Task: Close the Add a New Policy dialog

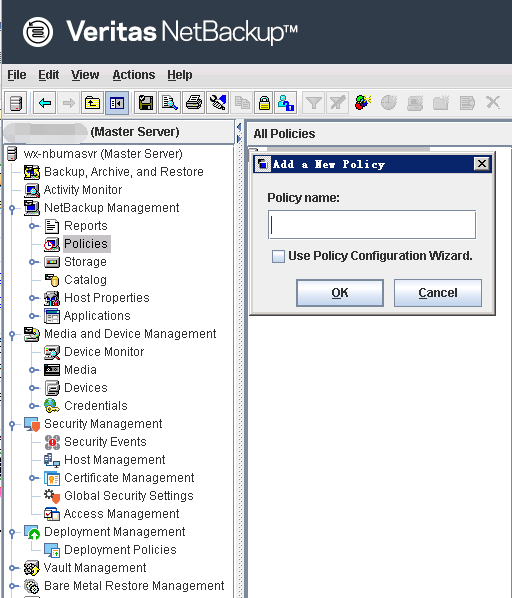Action: (482, 164)
